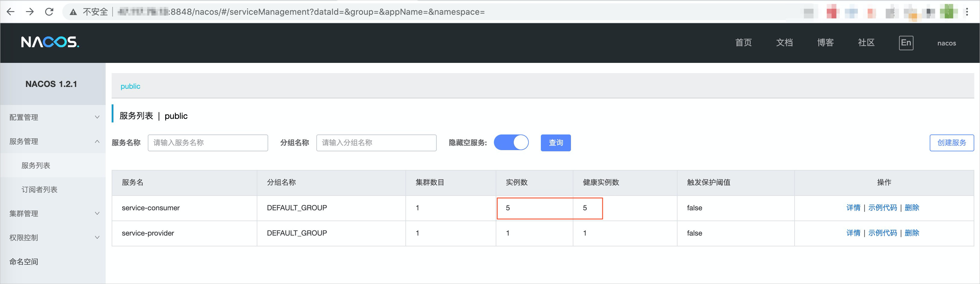Click the 查询 button
Image resolution: width=980 pixels, height=284 pixels.
(x=555, y=143)
